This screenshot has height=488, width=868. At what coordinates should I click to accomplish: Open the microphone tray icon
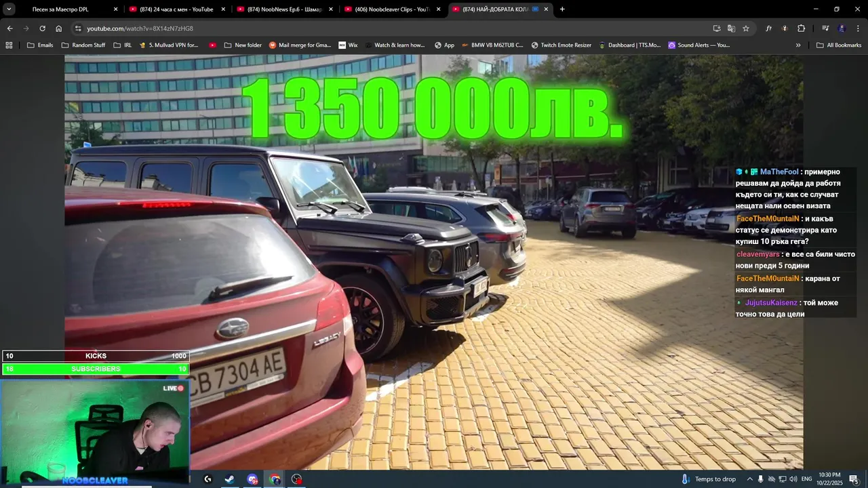point(761,479)
